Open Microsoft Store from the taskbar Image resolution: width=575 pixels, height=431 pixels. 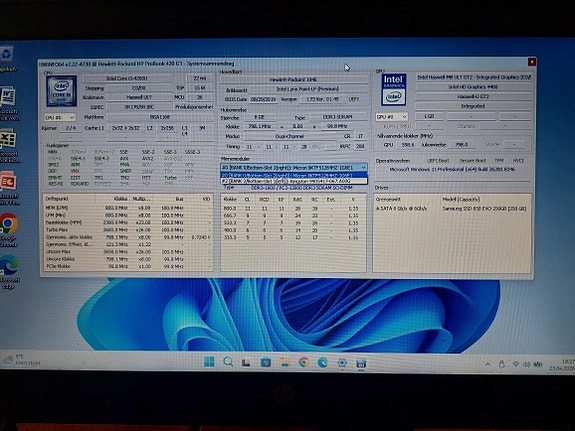coord(265,362)
